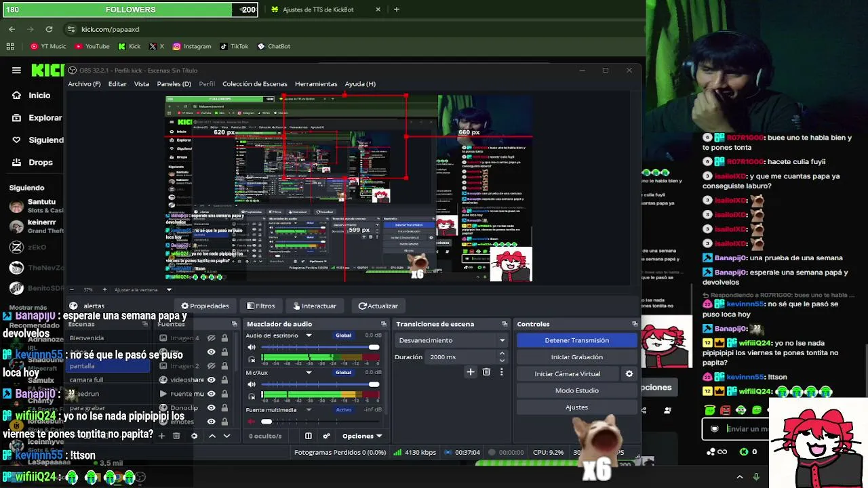
Task: Toggle visibility of the videoshare source
Action: [211, 380]
